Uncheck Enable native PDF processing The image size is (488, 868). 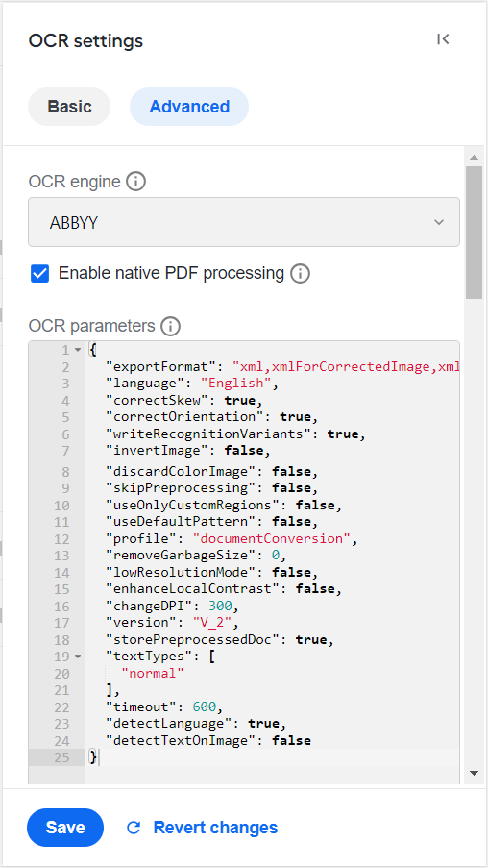tap(39, 273)
